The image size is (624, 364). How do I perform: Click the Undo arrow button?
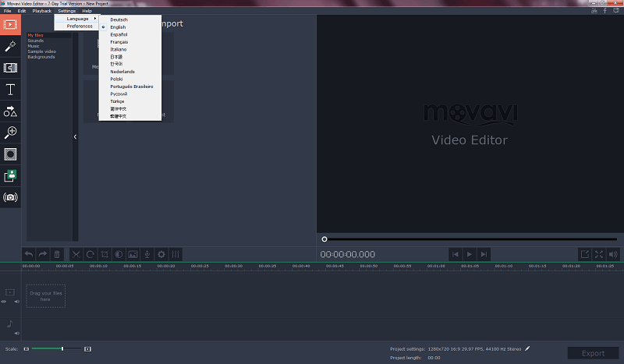(29, 254)
